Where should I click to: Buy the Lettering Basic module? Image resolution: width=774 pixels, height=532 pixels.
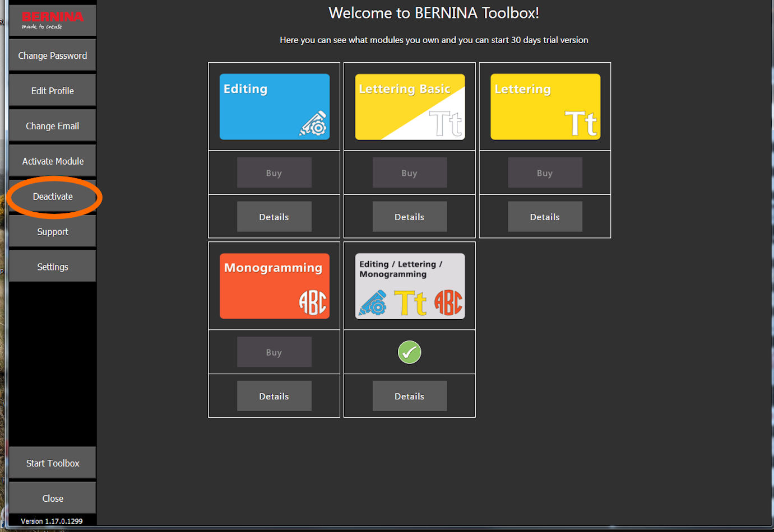(410, 172)
